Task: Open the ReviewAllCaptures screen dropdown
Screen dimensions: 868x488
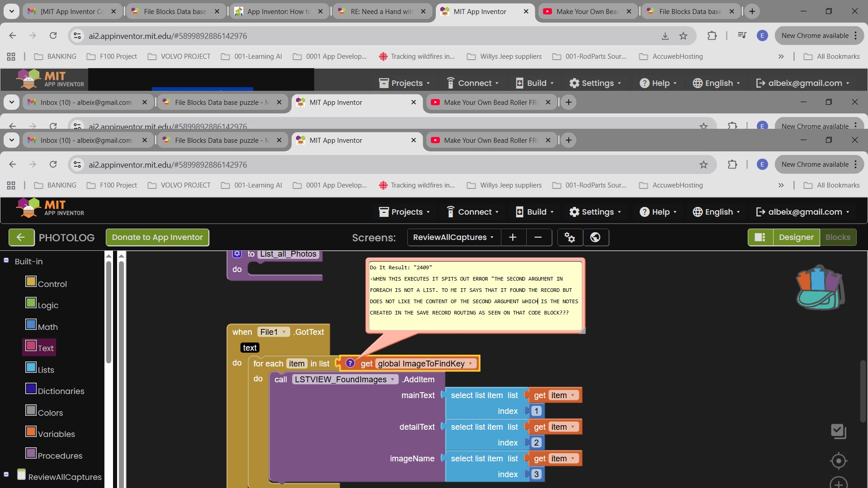Action: pyautogui.click(x=453, y=237)
